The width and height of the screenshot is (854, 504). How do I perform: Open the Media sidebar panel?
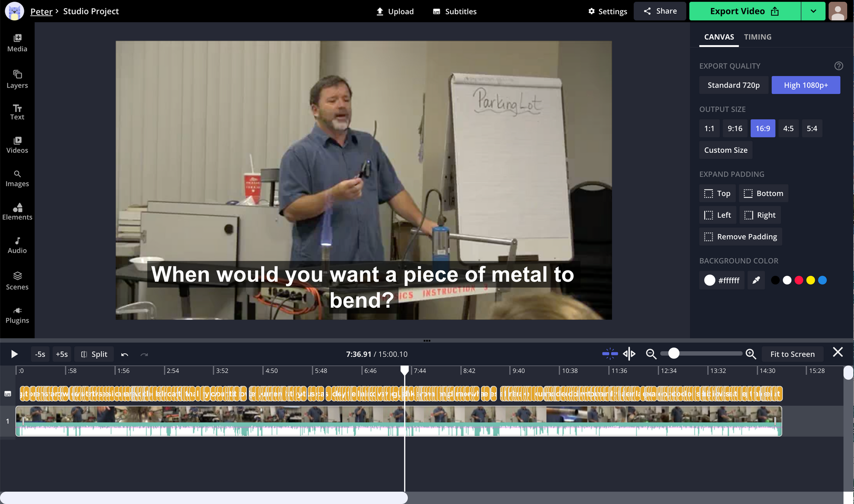click(17, 43)
